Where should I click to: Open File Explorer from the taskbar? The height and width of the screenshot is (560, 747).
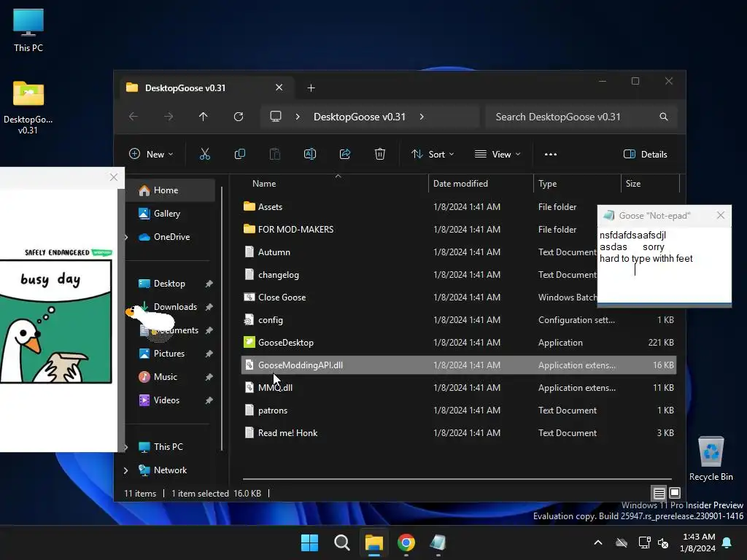(374, 542)
